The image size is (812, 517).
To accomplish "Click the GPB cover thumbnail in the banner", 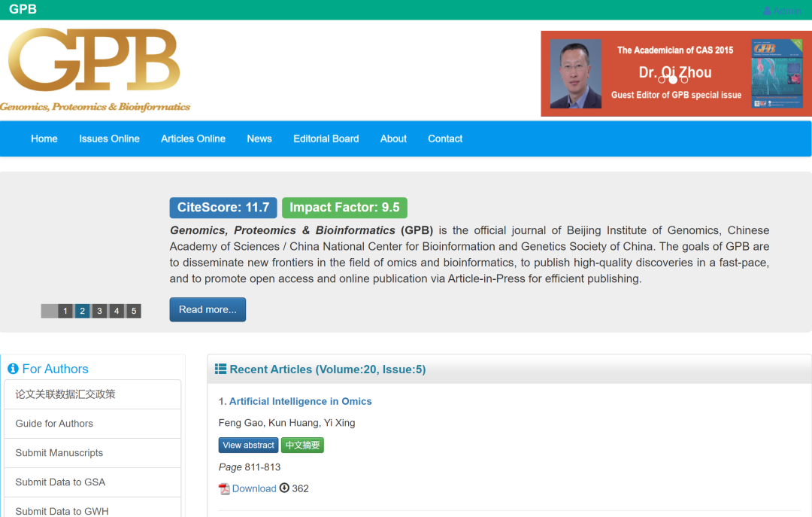I will pyautogui.click(x=777, y=74).
